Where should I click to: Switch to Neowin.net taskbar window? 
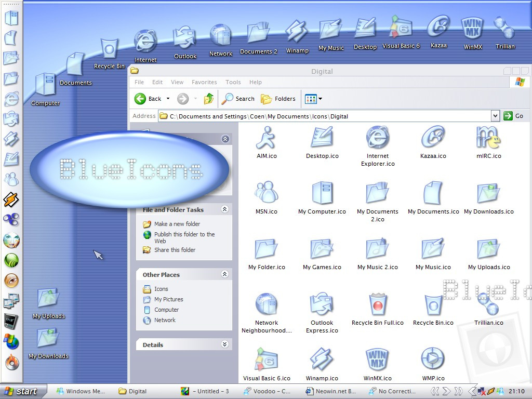[x=330, y=391]
